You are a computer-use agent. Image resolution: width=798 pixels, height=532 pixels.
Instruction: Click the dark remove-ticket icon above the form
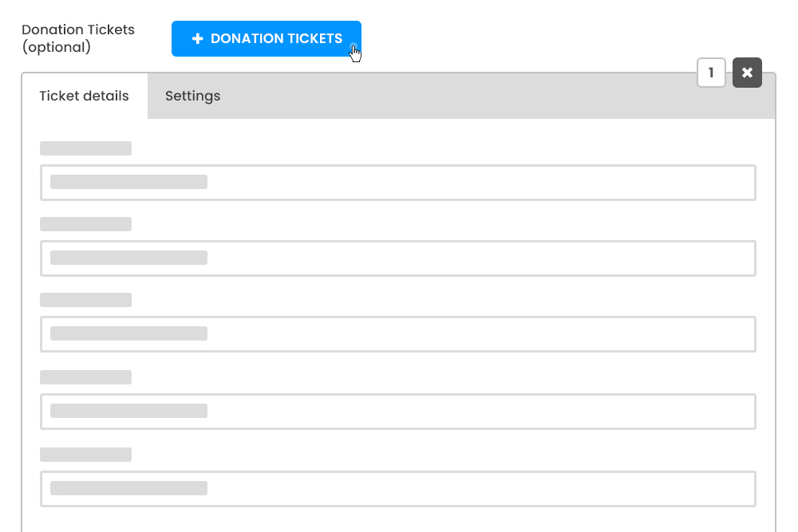click(747, 73)
